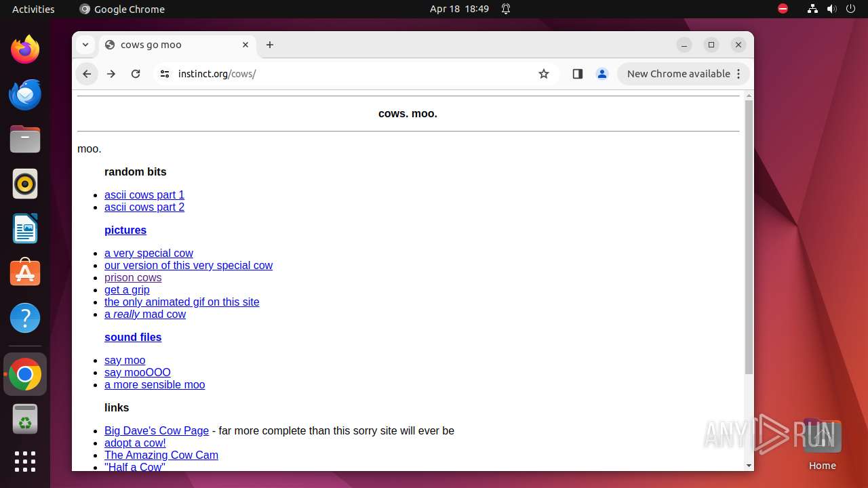
Task: Open the sound files heading link
Action: 133,337
